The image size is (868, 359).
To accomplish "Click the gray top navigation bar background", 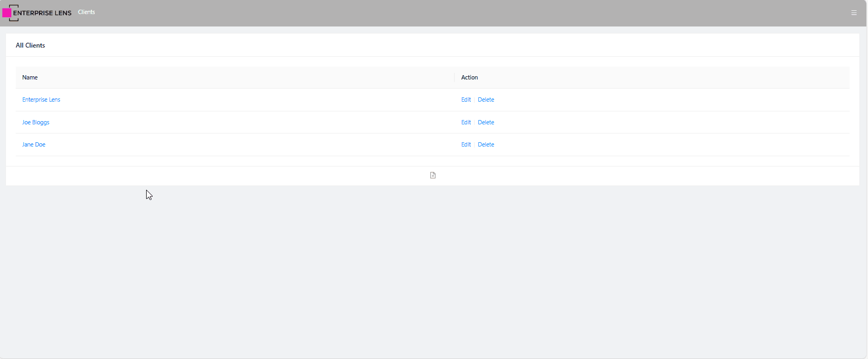I will (433, 13).
